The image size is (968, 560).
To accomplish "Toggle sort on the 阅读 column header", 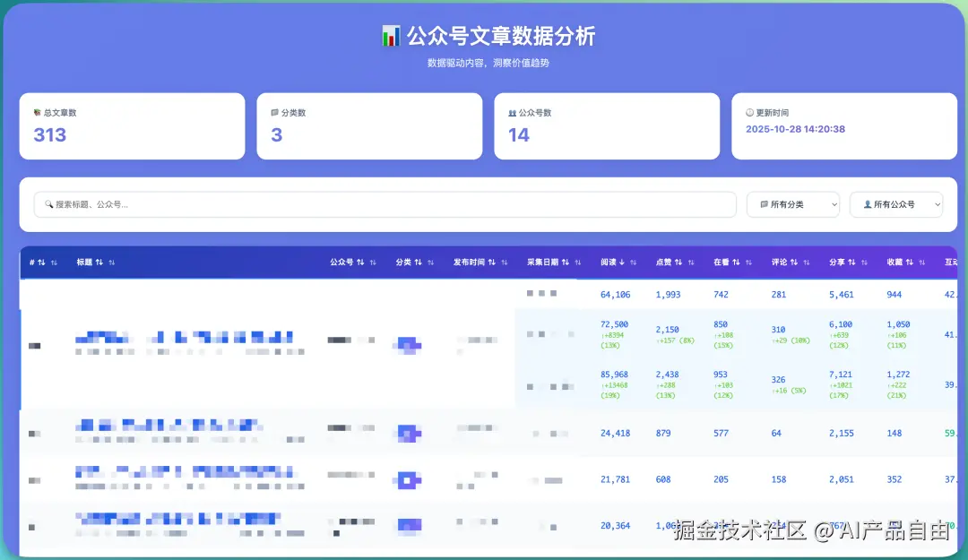I will click(x=618, y=263).
